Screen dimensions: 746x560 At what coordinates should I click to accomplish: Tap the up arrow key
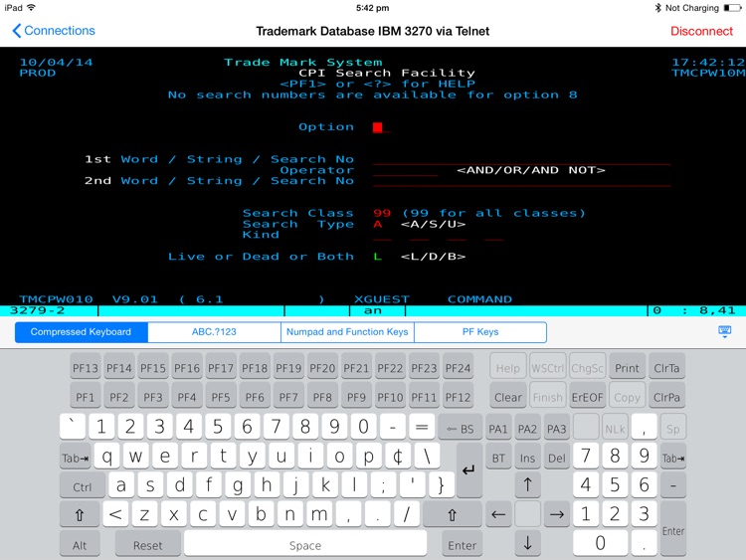coord(527,484)
